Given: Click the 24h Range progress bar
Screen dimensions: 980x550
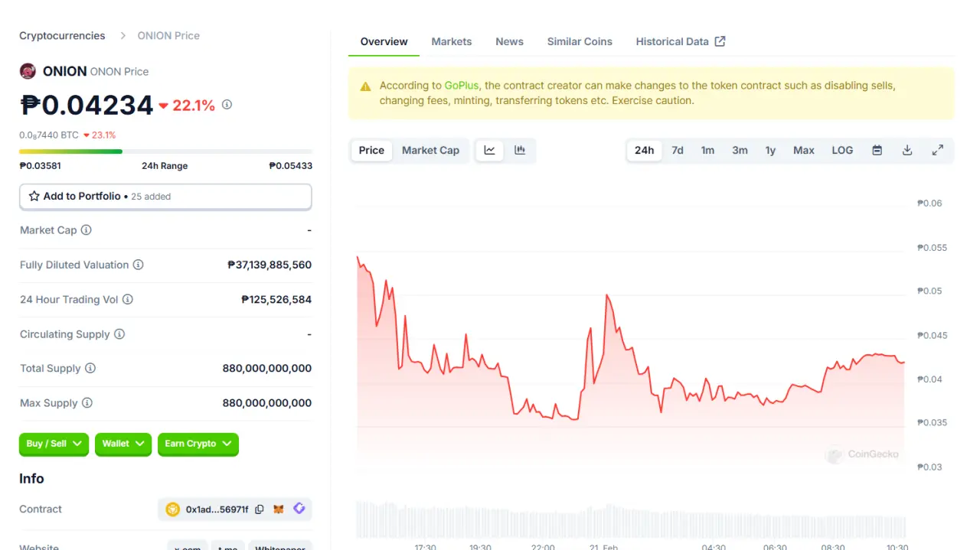Looking at the screenshot, I should click(x=165, y=151).
